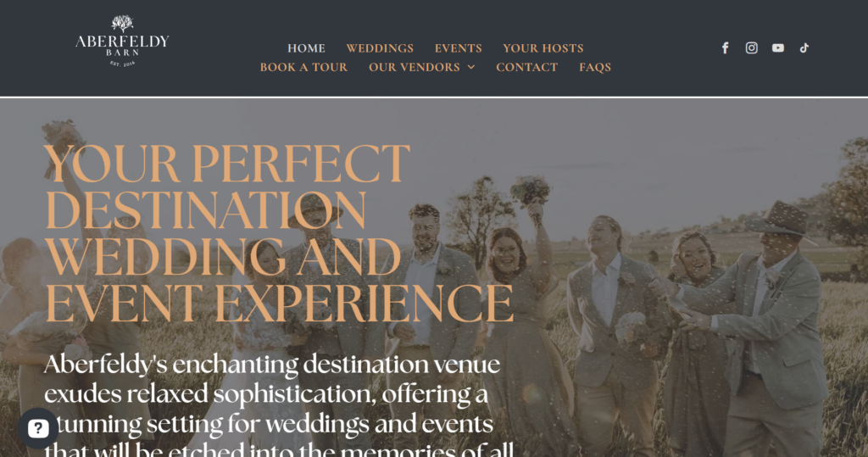Open the YouTube social icon
Viewport: 868px width, 457px height.
tap(778, 47)
